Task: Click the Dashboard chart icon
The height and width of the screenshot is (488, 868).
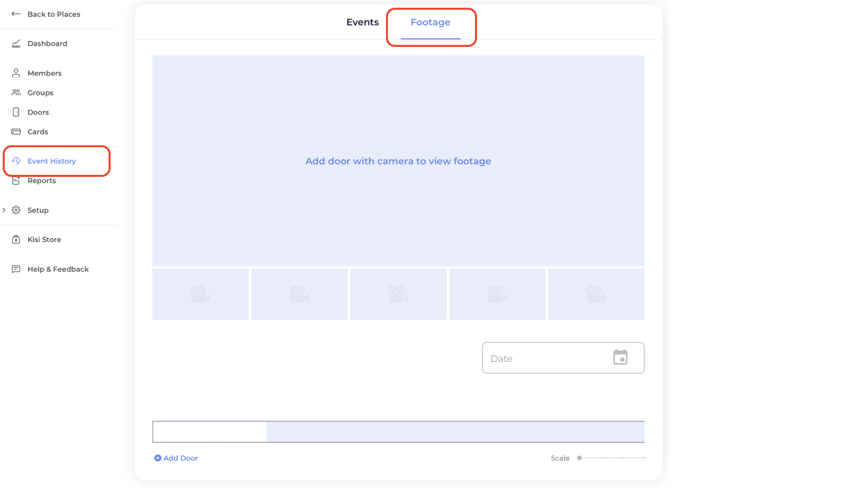Action: coord(16,43)
